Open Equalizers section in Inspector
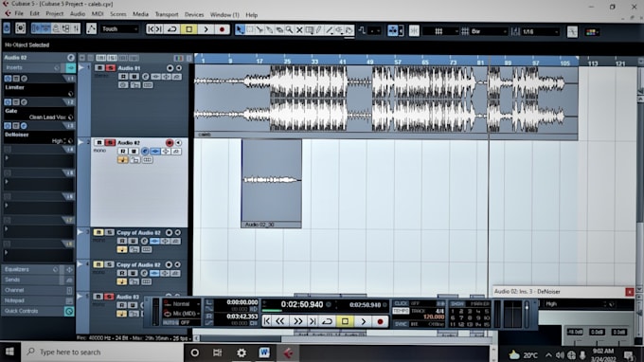Viewport: 644px width, 362px height. coord(38,269)
